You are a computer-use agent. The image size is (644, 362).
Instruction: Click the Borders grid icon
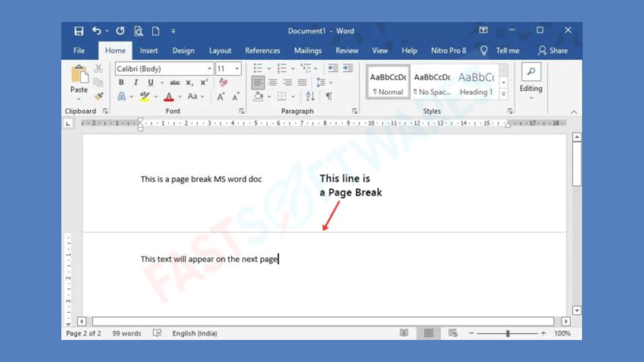281,97
